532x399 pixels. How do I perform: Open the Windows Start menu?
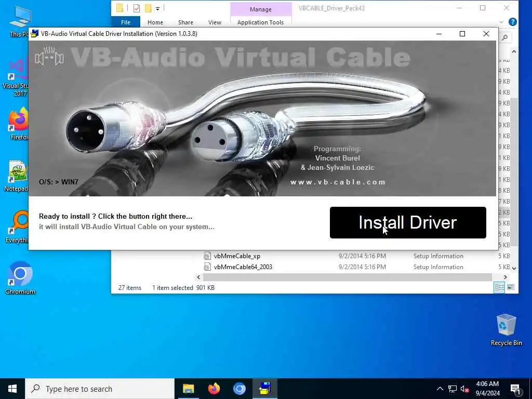(x=12, y=389)
